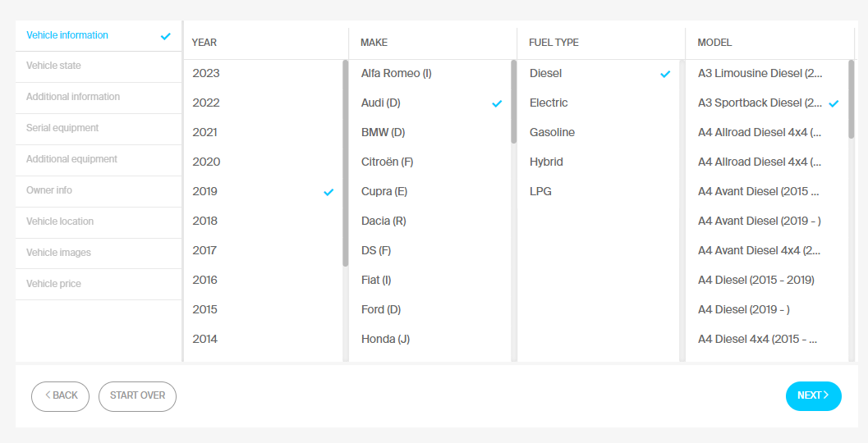Click the checkmark next to Audi (D)
This screenshot has height=443, width=868.
click(x=497, y=103)
